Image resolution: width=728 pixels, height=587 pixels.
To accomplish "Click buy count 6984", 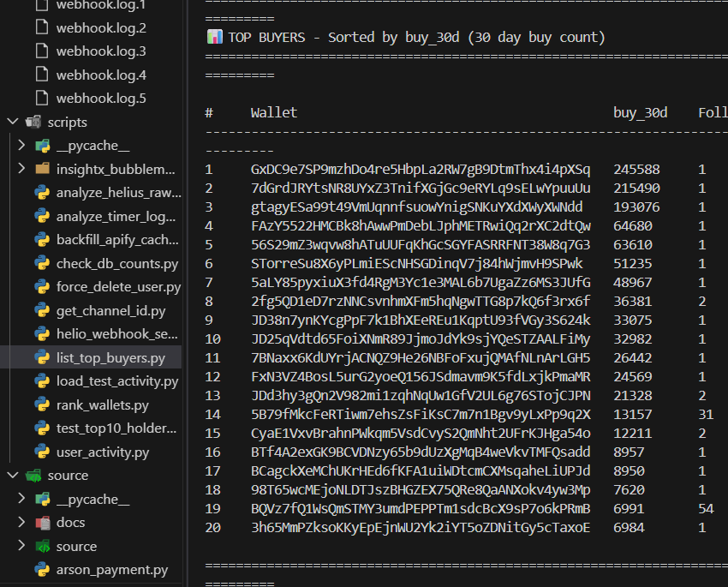I will coord(630,528).
